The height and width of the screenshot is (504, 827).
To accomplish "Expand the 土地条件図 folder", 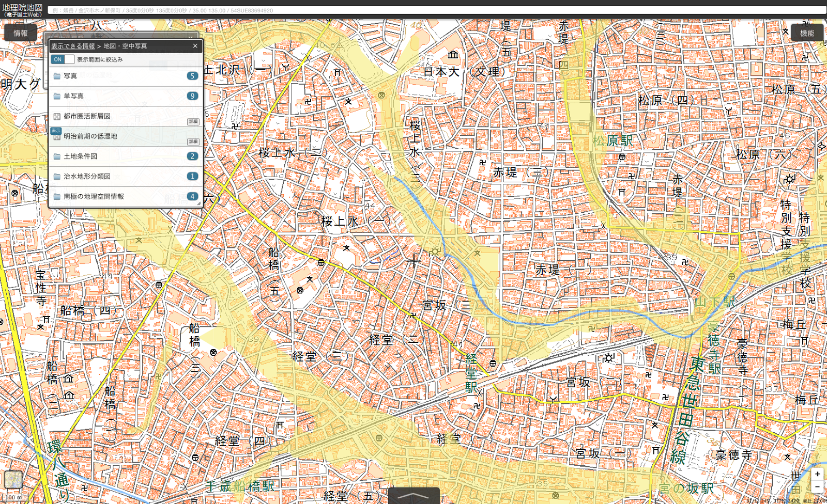I will click(80, 156).
